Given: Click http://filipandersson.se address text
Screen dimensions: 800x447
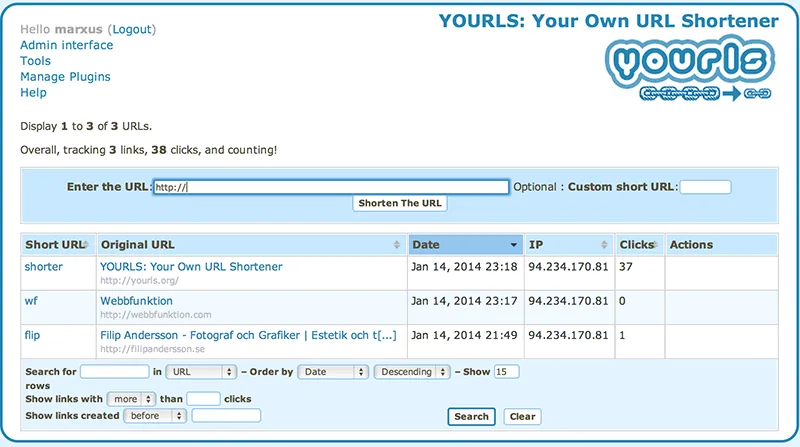Looking at the screenshot, I should pyautogui.click(x=153, y=349).
